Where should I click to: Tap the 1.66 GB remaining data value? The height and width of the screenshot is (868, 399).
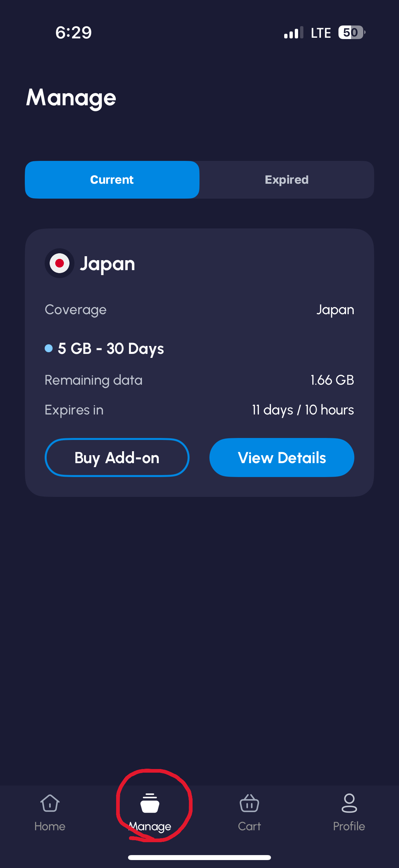[x=332, y=380]
